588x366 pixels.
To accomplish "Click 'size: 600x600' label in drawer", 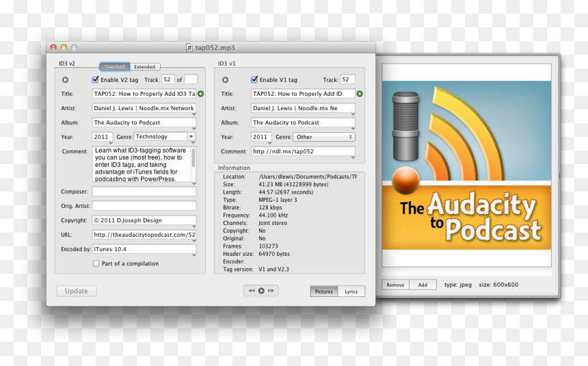I will (498, 285).
